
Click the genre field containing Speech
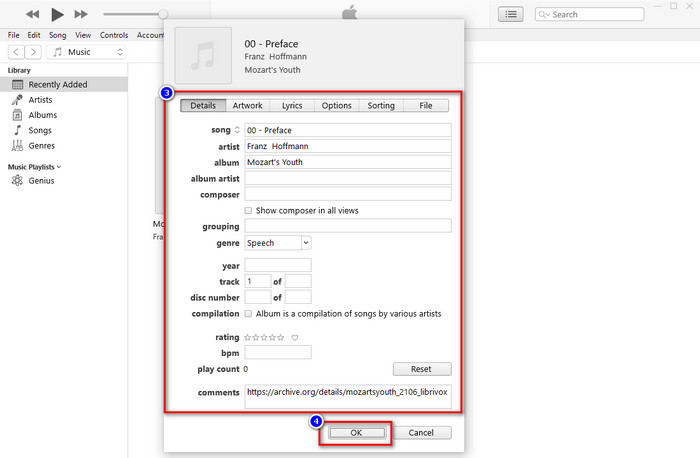273,243
